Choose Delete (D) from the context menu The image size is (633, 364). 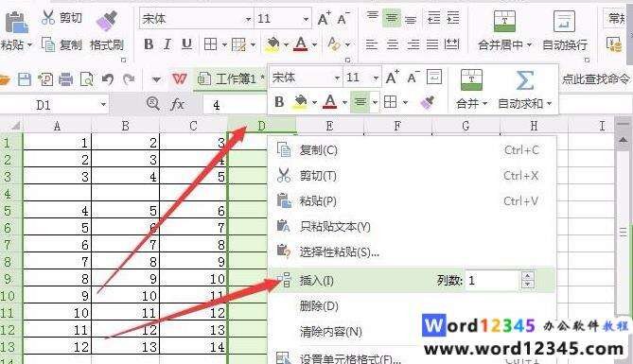click(x=319, y=306)
